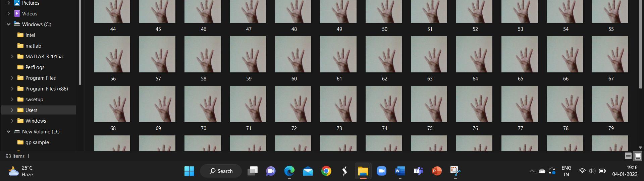Open the PerfLogs folder
Screen dimensions: 644x181
(35, 67)
